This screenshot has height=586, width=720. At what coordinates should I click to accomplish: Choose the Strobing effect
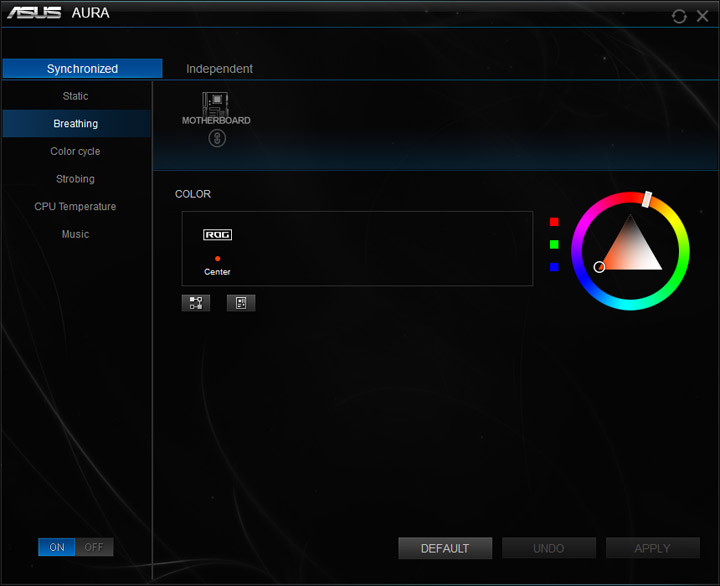pos(76,179)
